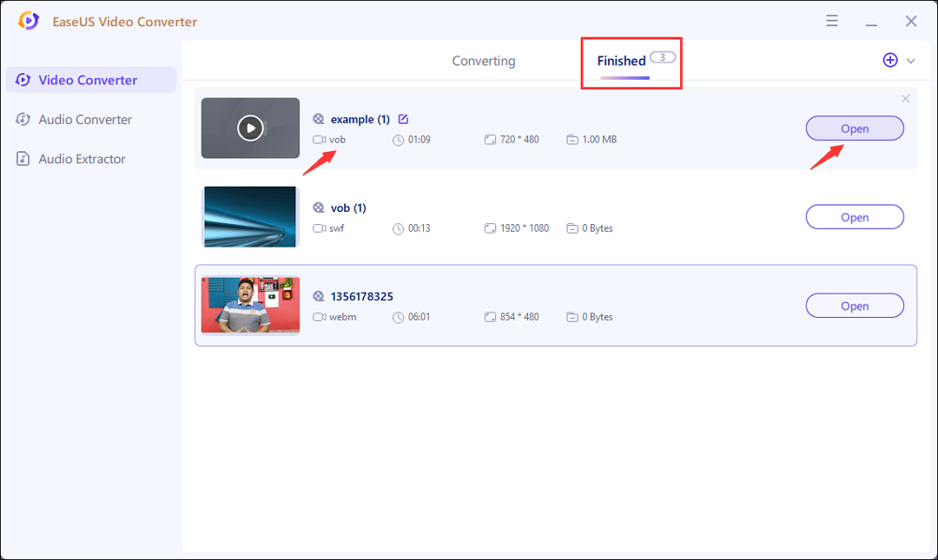Click the vob (1) video thumbnail
Screen dimensions: 938x560
coord(250,217)
